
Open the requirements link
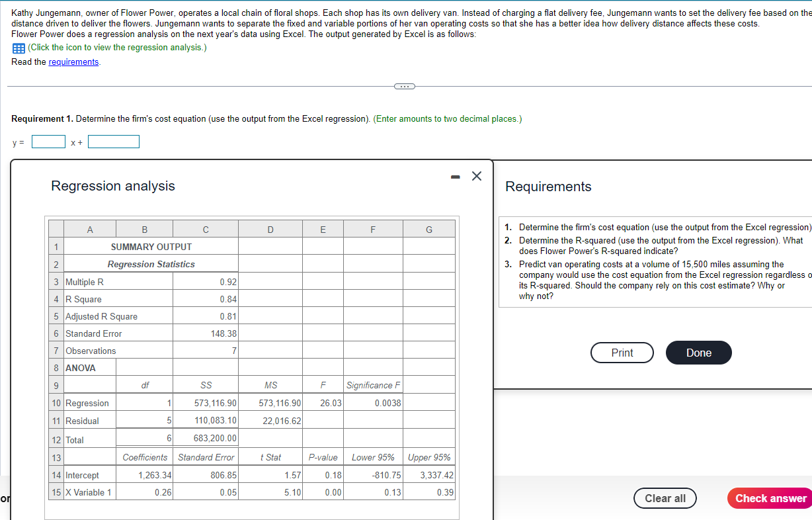click(x=73, y=62)
